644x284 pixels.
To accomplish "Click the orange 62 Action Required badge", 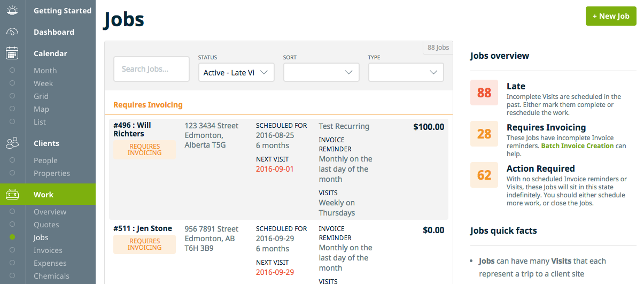I will coord(484,175).
